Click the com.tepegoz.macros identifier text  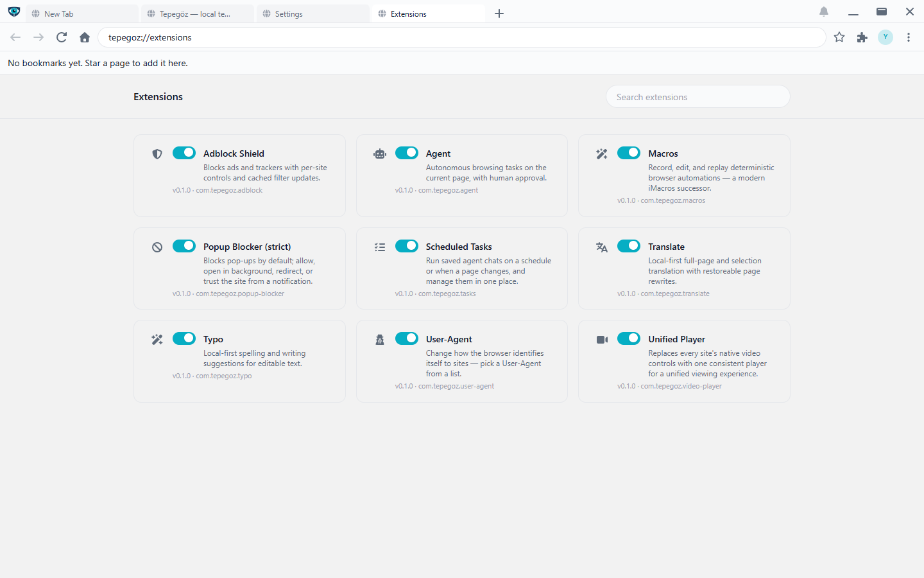(672, 200)
